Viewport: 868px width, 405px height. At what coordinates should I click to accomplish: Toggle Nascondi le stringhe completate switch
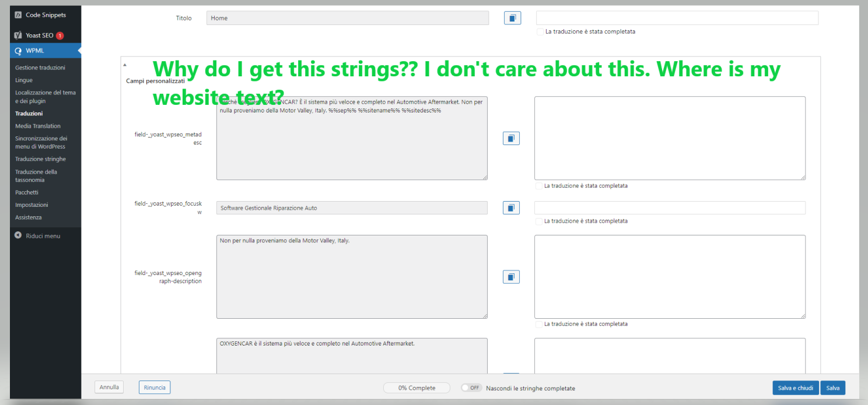(x=471, y=388)
